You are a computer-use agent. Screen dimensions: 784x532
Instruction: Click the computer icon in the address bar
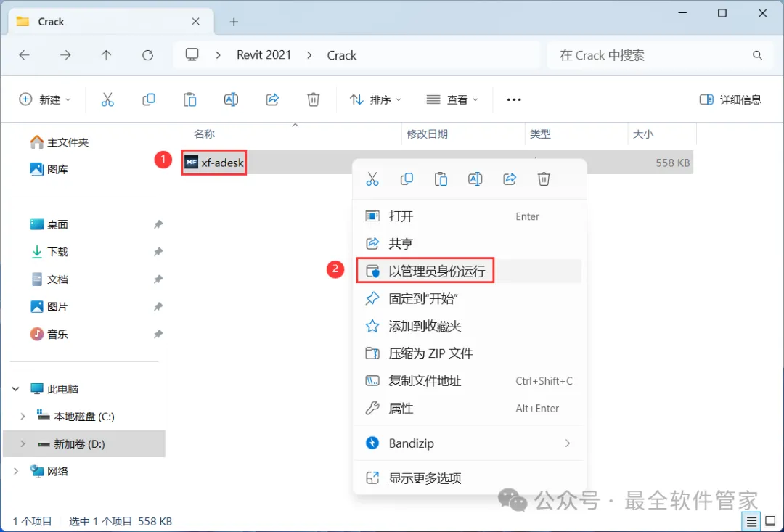(x=192, y=54)
